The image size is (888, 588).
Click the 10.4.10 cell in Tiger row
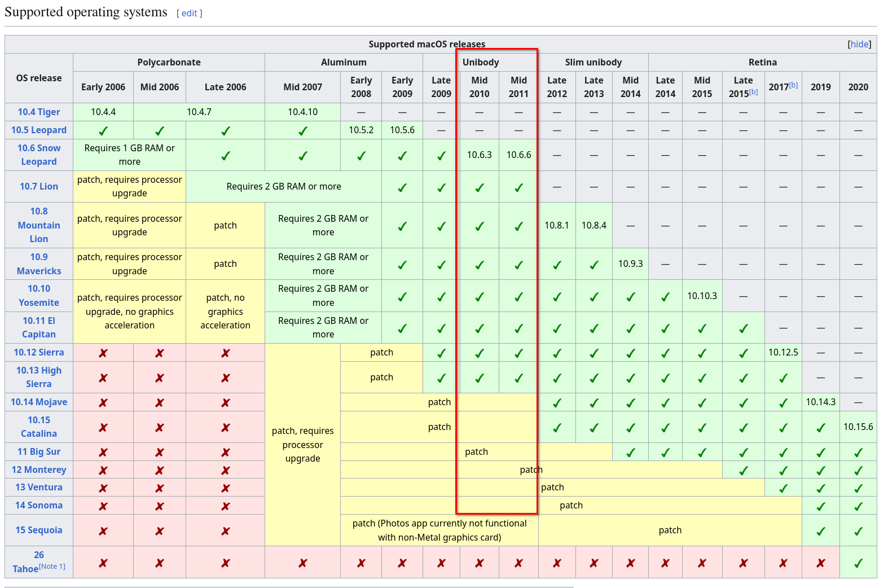click(x=303, y=112)
